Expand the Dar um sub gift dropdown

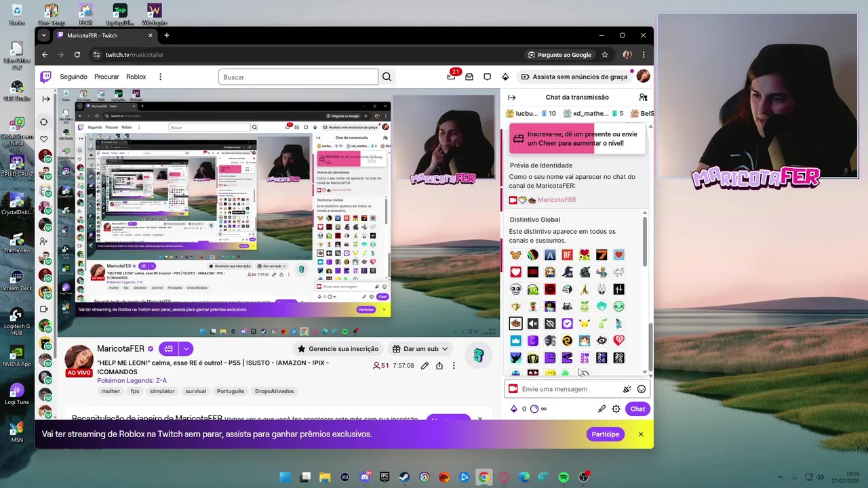pos(420,348)
